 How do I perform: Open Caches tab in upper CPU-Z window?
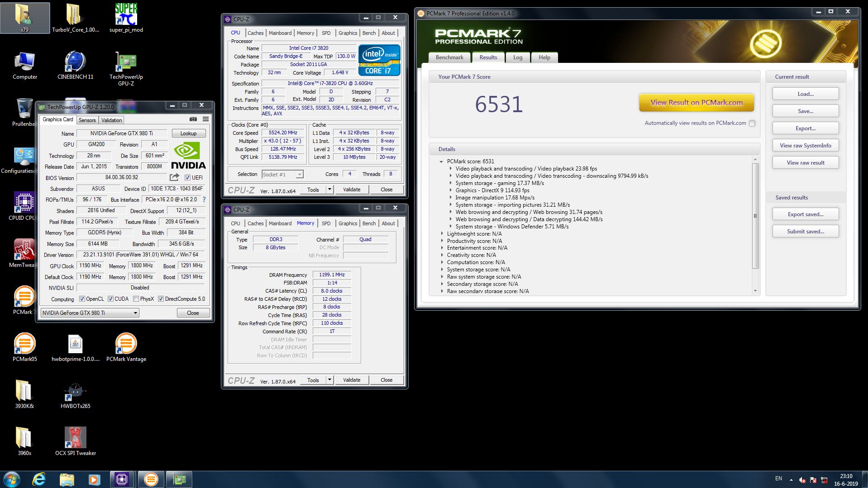(255, 33)
